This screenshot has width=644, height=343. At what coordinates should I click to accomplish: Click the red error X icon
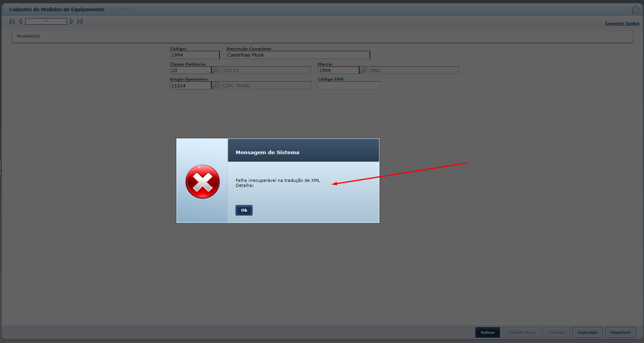(202, 182)
